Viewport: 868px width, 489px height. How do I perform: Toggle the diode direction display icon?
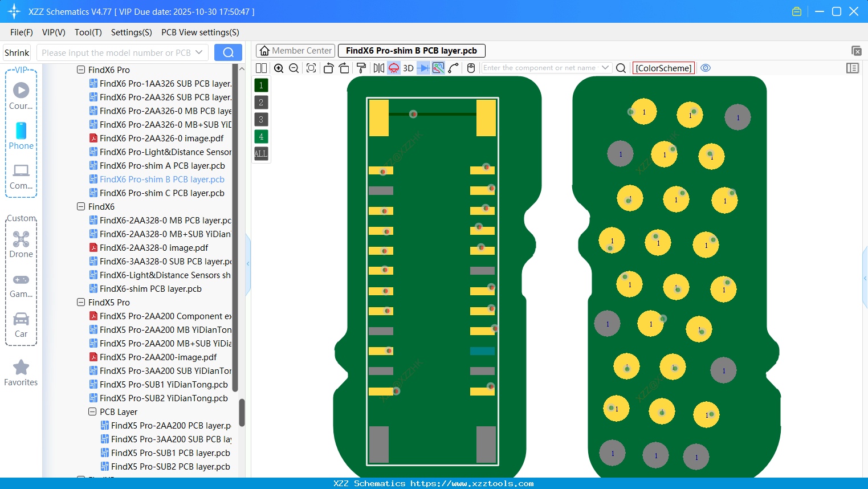coord(423,68)
